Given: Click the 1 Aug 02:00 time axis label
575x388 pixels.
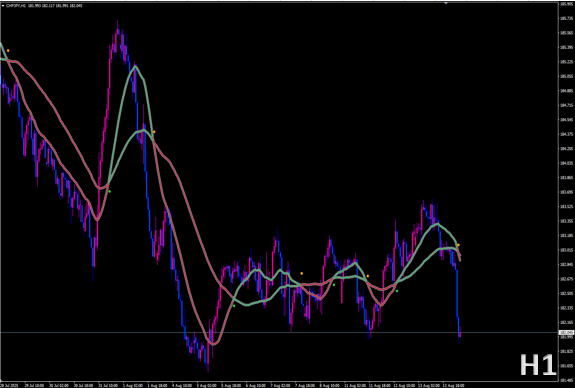Looking at the screenshot, I should (133, 385).
